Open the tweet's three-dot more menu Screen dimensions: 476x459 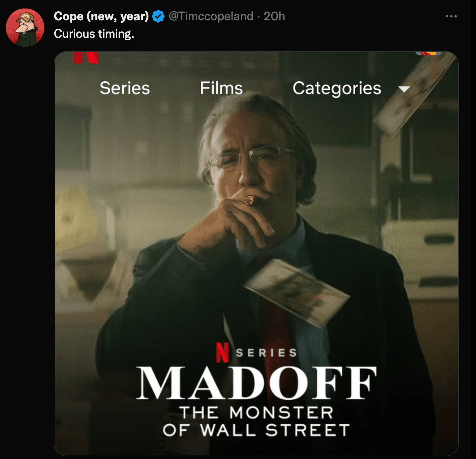click(451, 17)
